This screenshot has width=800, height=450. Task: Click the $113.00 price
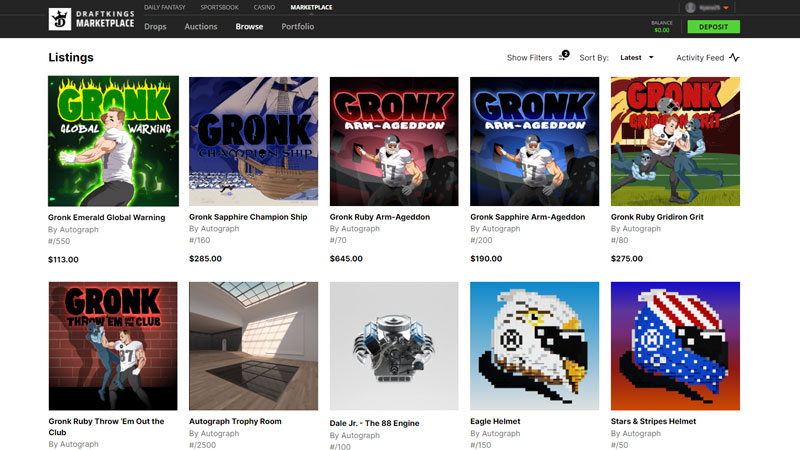coord(63,260)
